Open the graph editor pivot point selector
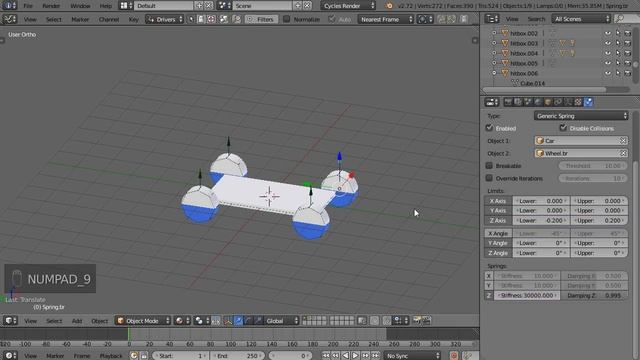The image size is (640, 360). [425, 19]
